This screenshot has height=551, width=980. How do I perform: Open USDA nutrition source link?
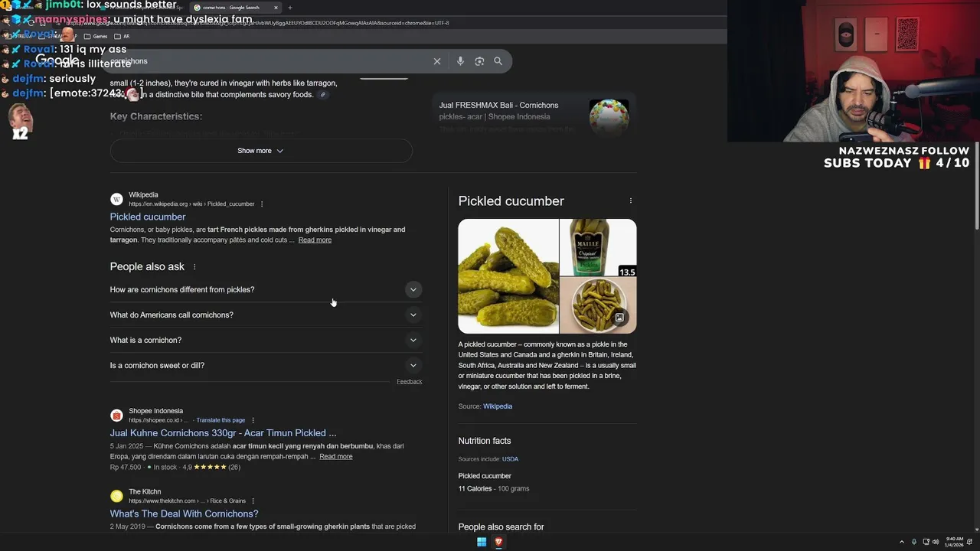[510, 459]
